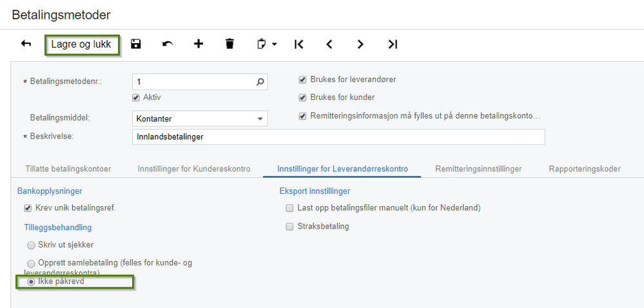The image size is (644, 308).
Task: Click the undo arrow icon
Action: pyautogui.click(x=168, y=44)
